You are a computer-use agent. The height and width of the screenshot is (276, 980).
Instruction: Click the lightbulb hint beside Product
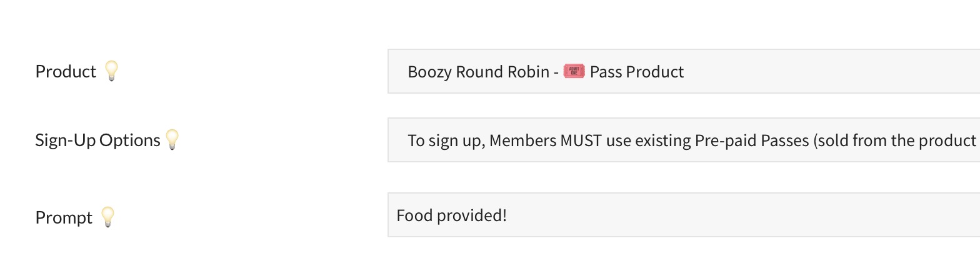click(x=111, y=71)
